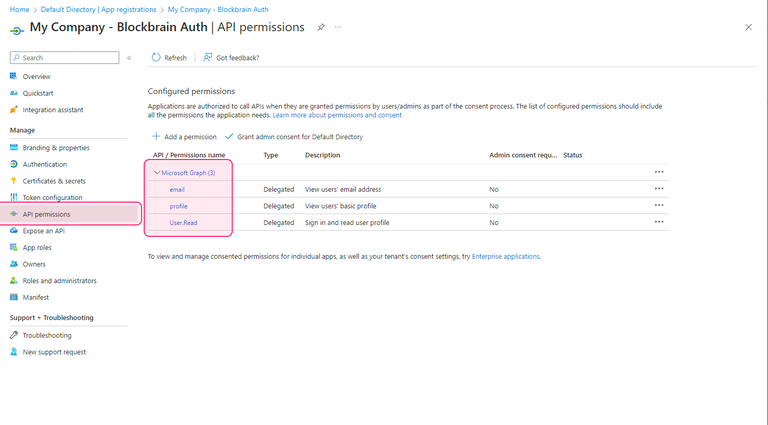Click the Refresh icon in the toolbar
The height and width of the screenshot is (425, 768).
pos(156,58)
